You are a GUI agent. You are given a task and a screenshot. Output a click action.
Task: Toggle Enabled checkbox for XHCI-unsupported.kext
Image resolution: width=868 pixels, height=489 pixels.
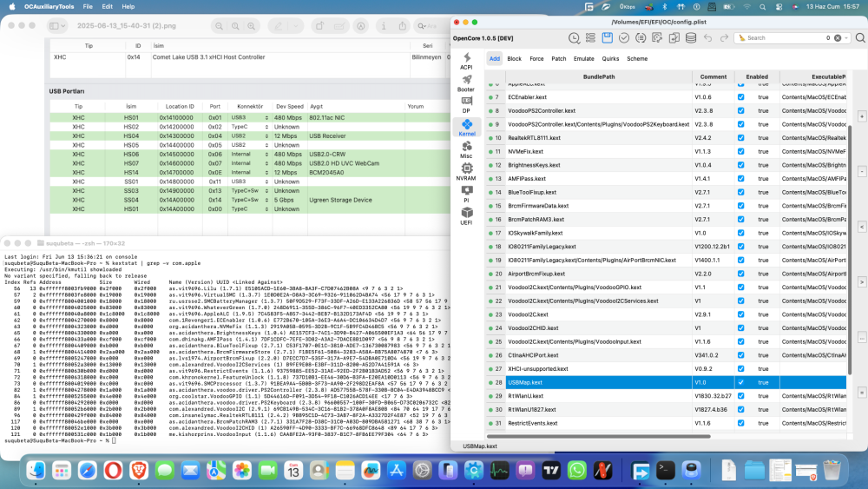click(740, 369)
